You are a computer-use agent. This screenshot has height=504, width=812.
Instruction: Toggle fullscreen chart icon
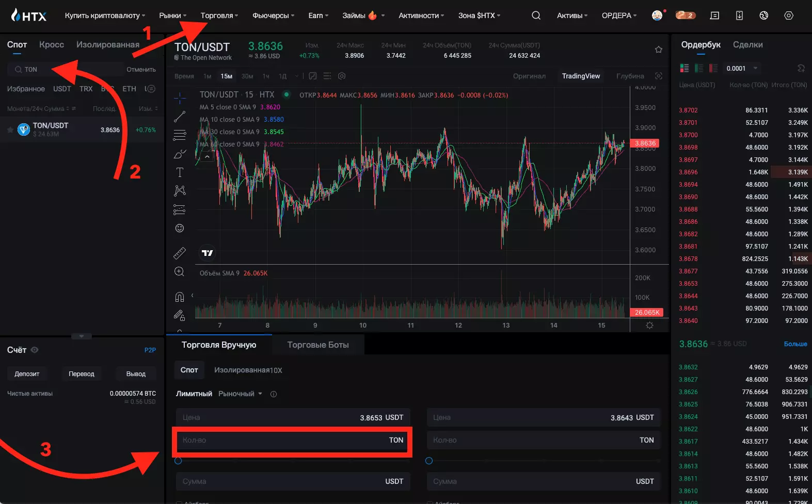(659, 76)
